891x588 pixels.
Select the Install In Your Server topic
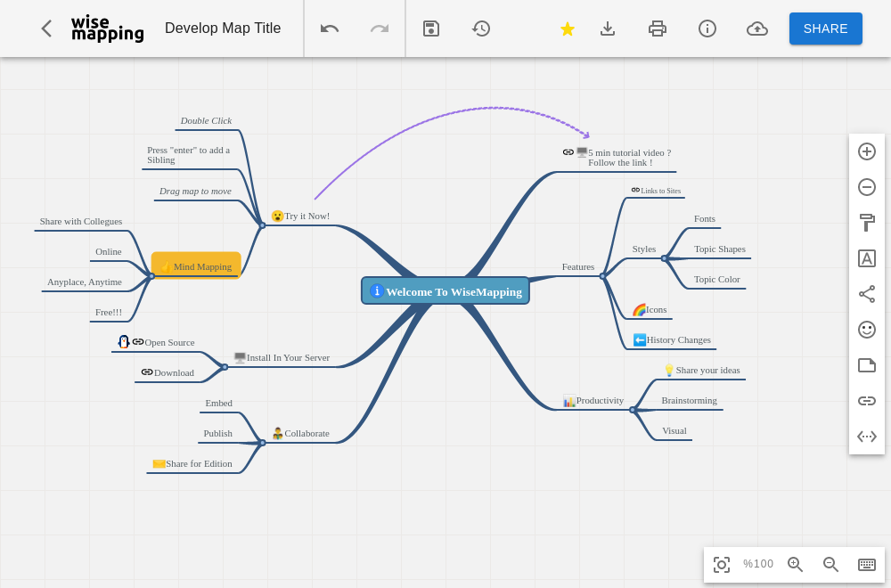(282, 358)
